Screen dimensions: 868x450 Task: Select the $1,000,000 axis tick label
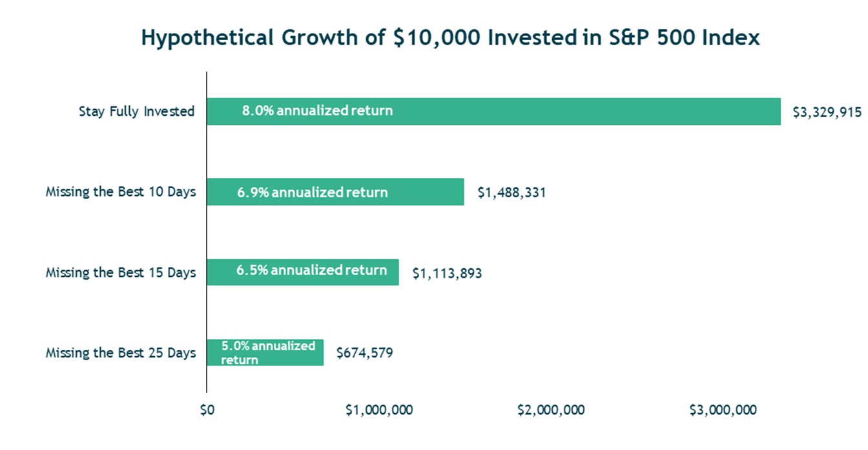[x=379, y=410]
